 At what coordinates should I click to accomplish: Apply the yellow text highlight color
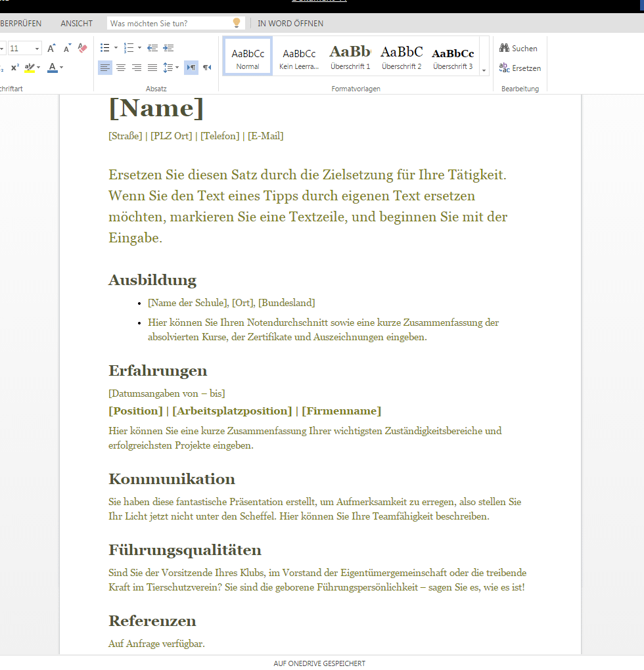click(30, 68)
